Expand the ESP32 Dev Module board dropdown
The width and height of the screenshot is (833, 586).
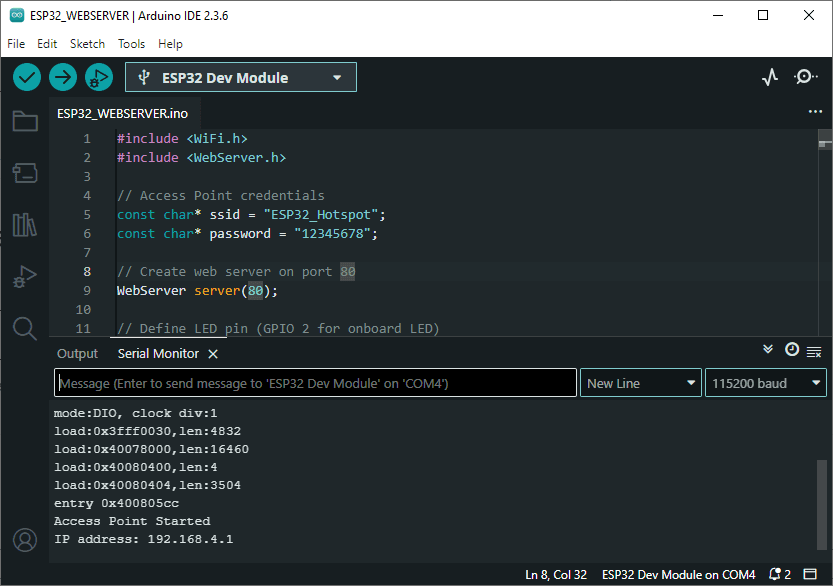tap(241, 78)
